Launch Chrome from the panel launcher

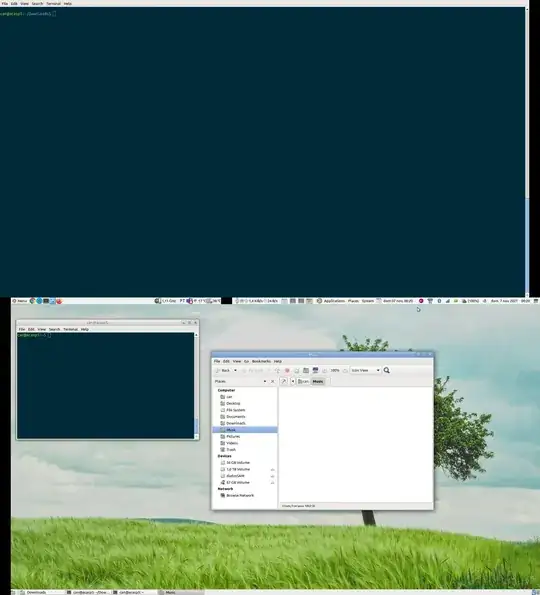(33, 301)
